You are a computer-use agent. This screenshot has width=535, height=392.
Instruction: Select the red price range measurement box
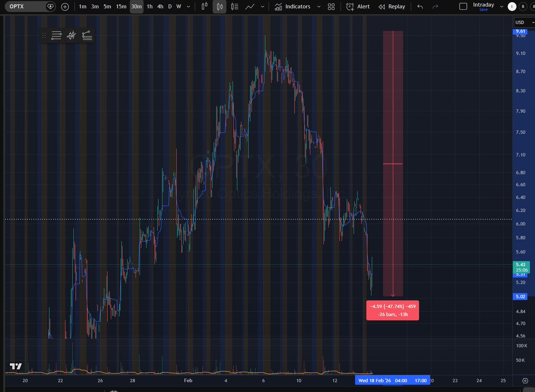pos(393,163)
